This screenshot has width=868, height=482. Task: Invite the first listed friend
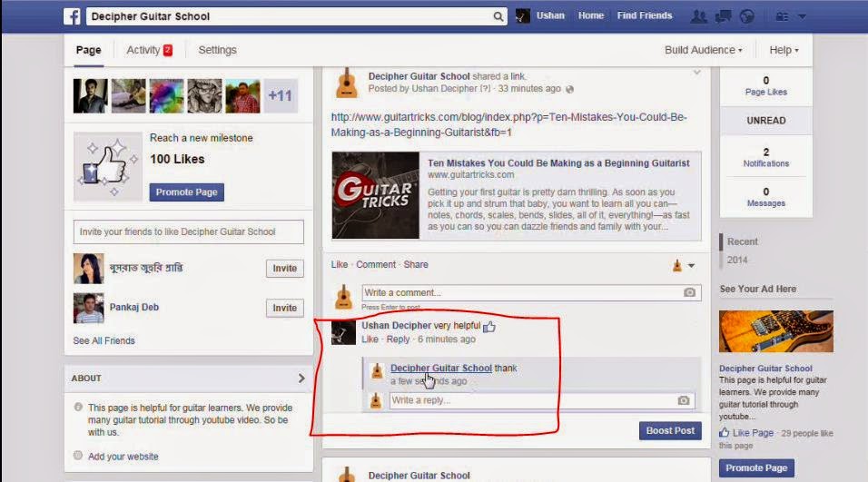(x=284, y=269)
